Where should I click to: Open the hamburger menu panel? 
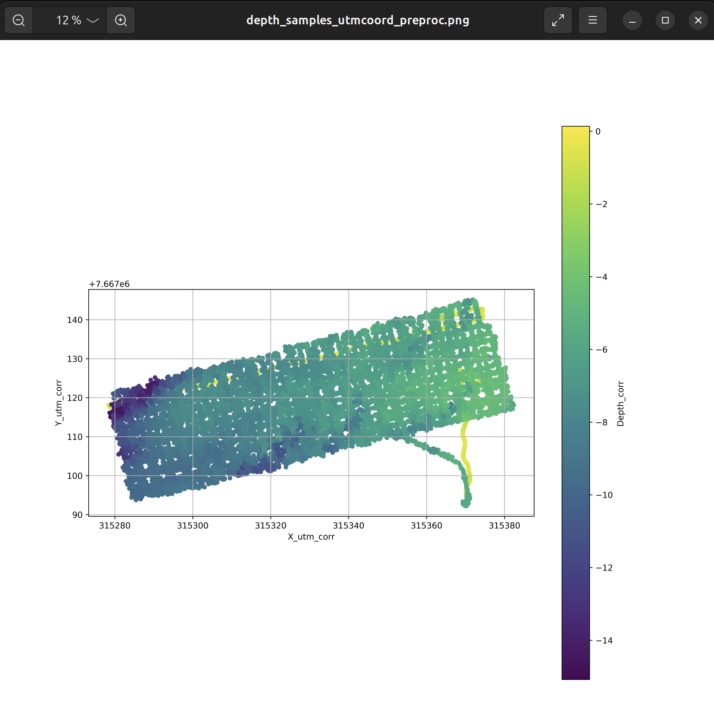(x=593, y=20)
